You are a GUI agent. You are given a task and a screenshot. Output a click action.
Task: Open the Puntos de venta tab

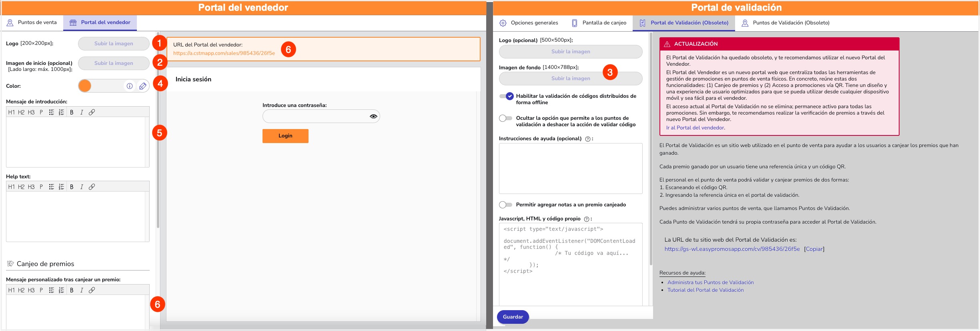point(32,22)
